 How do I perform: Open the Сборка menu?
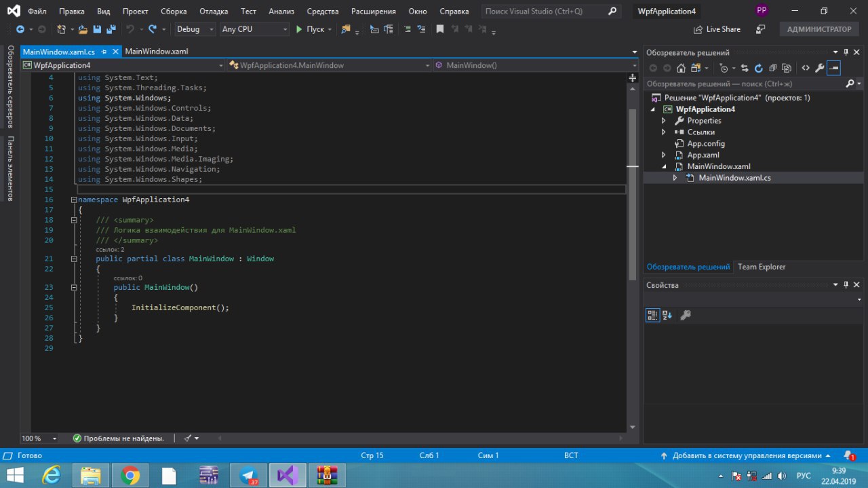[x=174, y=12]
